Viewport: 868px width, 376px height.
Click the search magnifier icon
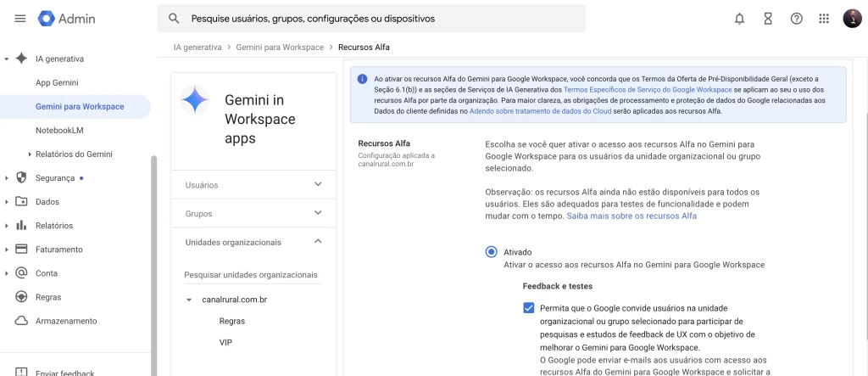click(x=174, y=19)
